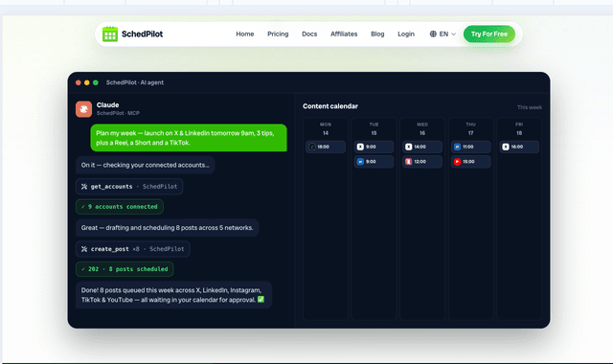Screen dimensions: 613x364
Task: Click the Try For Free button
Action: (489, 34)
